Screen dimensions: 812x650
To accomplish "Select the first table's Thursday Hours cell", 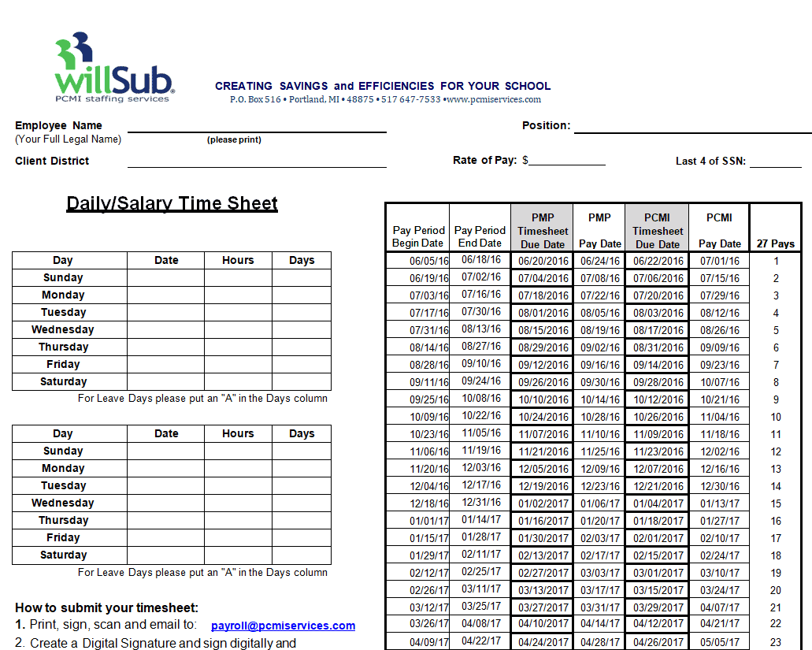I will (x=238, y=347).
